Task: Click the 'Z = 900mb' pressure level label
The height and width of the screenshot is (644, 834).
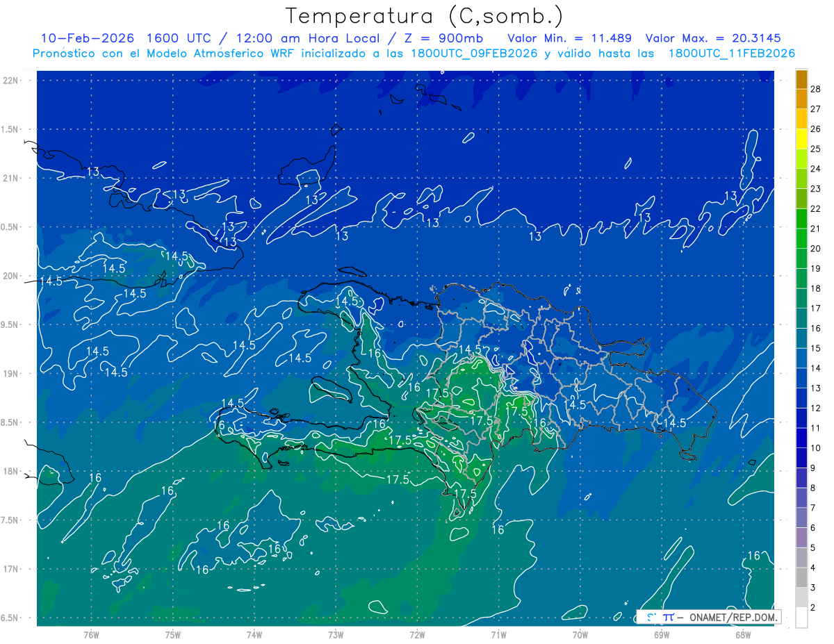Action: coord(443,38)
